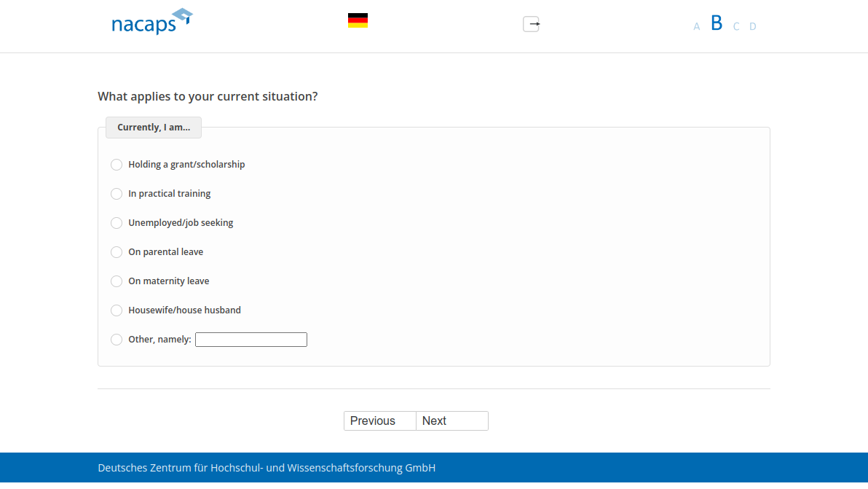868x489 pixels.
Task: Select font size A
Action: (x=696, y=27)
